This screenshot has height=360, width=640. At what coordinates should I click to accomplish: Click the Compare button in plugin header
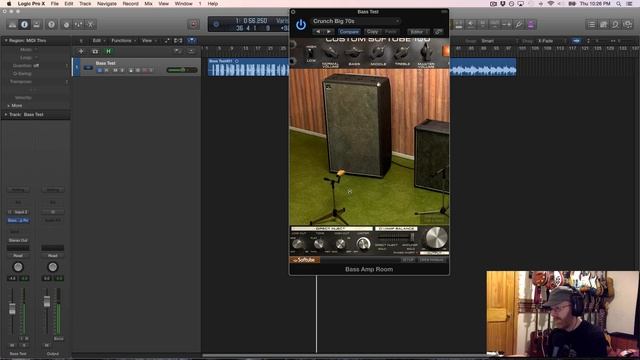(349, 31)
